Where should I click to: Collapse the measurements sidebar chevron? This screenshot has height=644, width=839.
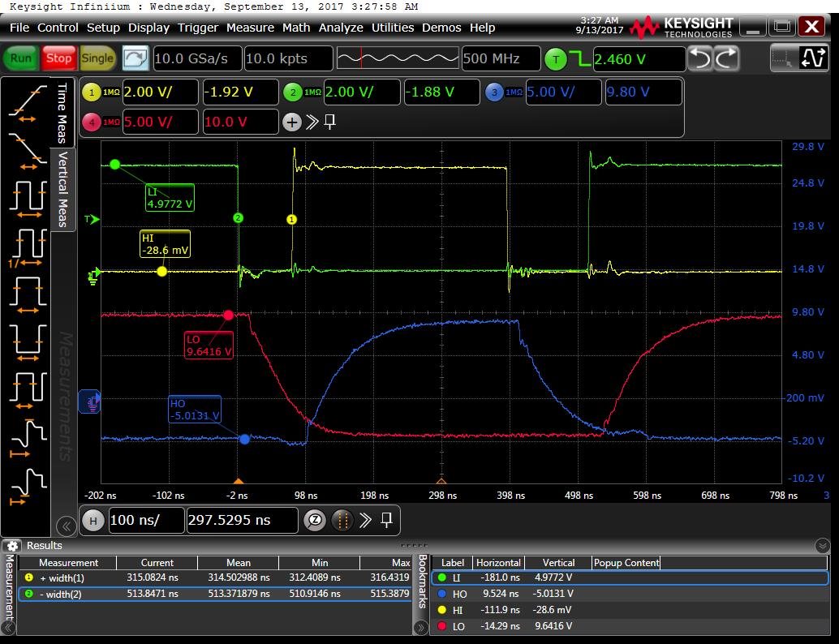(66, 526)
